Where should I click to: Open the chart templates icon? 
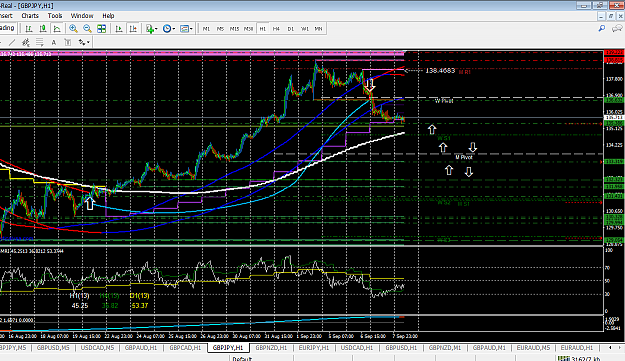tap(184, 29)
